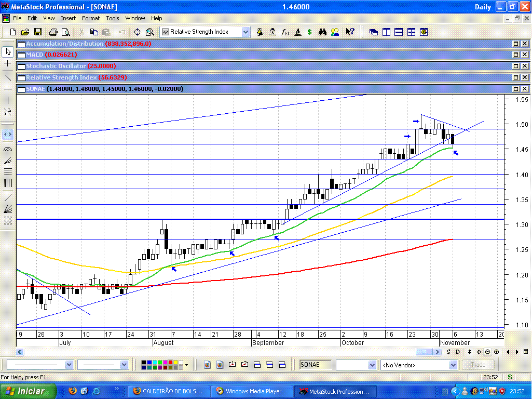The image size is (532, 399).
Task: Open the empty dropdown next to SONAE field
Action: click(372, 365)
